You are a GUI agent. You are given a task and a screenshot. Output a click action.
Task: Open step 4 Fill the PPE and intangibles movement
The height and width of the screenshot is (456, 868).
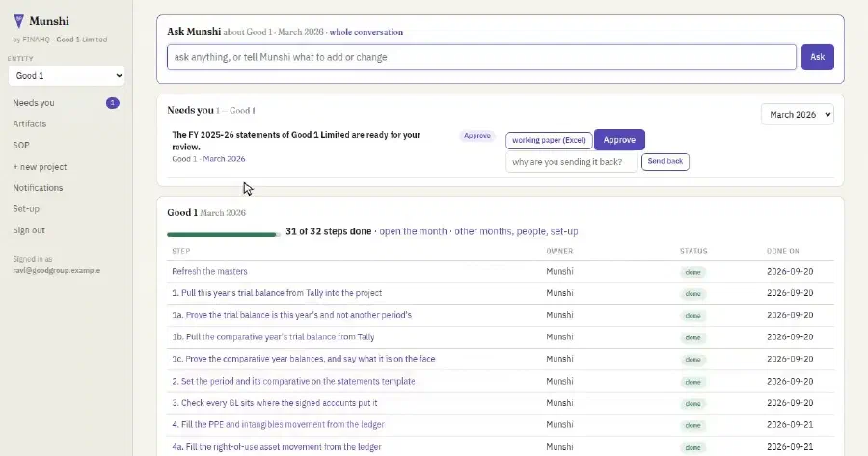tap(278, 424)
